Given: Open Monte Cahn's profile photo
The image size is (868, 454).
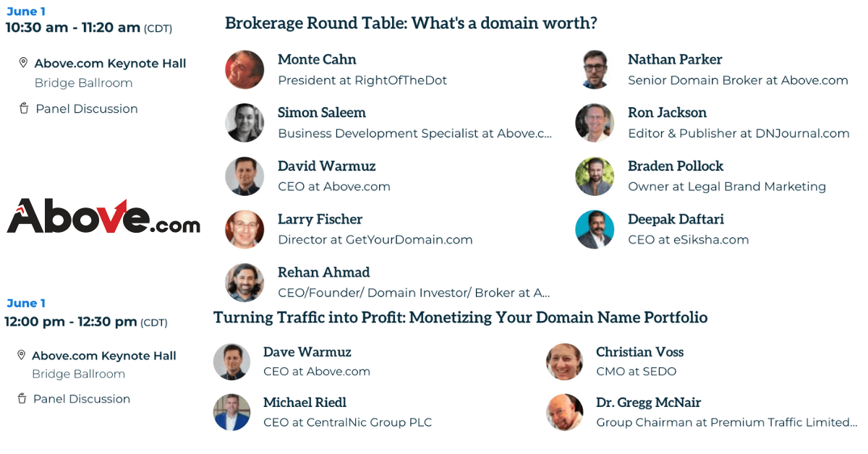Looking at the screenshot, I should pyautogui.click(x=244, y=69).
